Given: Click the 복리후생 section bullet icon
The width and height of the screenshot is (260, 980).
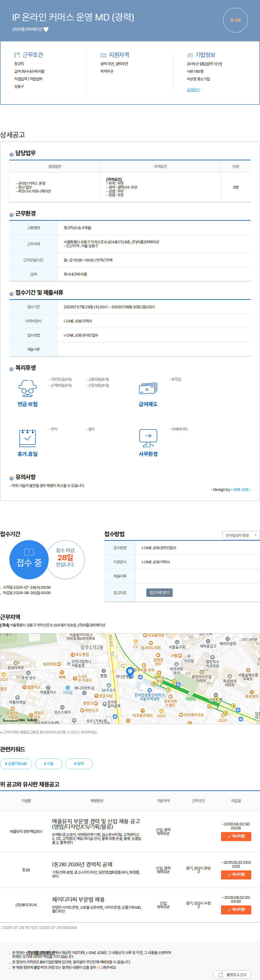Looking at the screenshot, I should click(x=11, y=369).
